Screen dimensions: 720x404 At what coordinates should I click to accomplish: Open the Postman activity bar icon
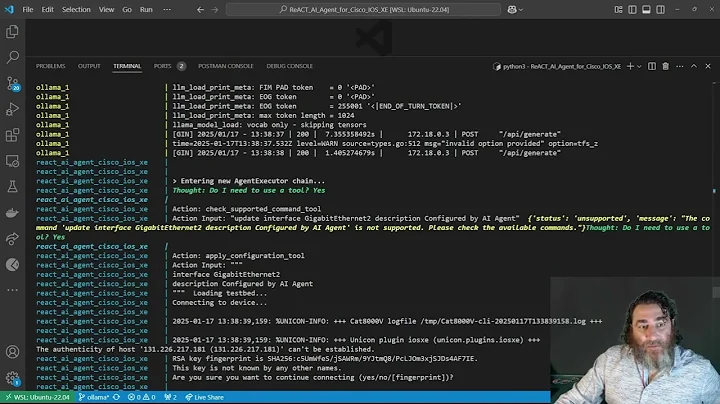click(12, 265)
